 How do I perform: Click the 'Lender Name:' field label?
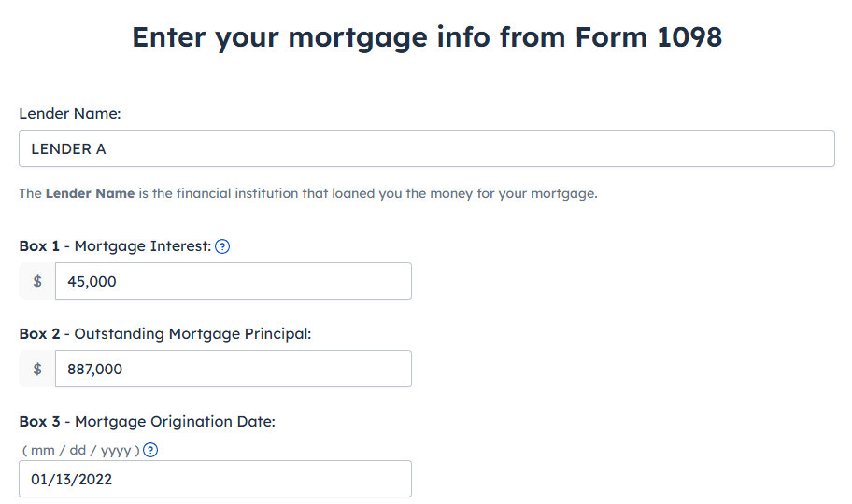click(69, 114)
